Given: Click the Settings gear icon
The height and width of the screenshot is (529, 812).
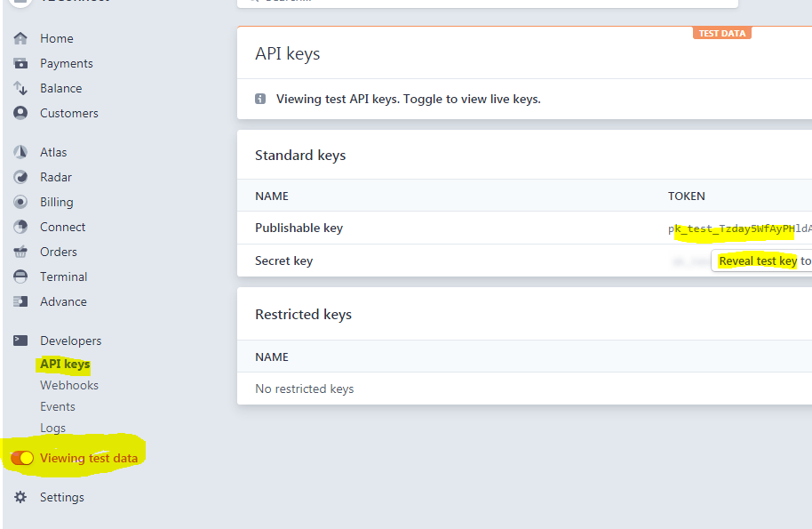Looking at the screenshot, I should 20,497.
